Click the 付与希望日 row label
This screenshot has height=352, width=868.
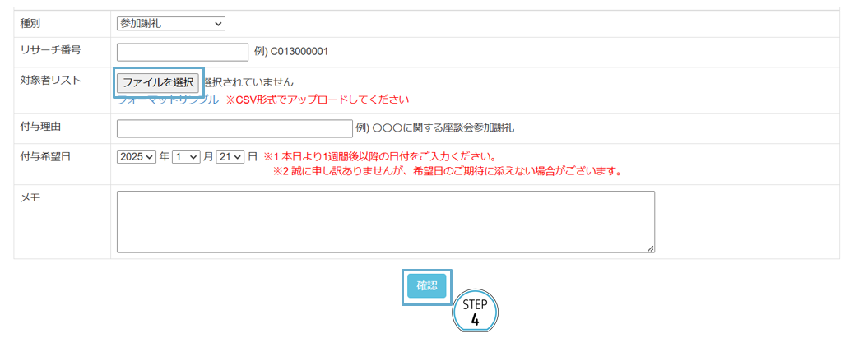pos(45,156)
